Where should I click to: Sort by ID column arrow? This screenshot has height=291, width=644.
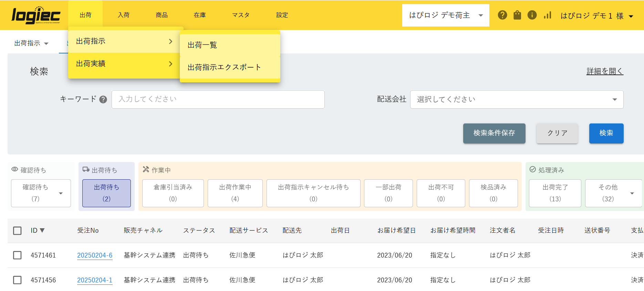pos(42,230)
